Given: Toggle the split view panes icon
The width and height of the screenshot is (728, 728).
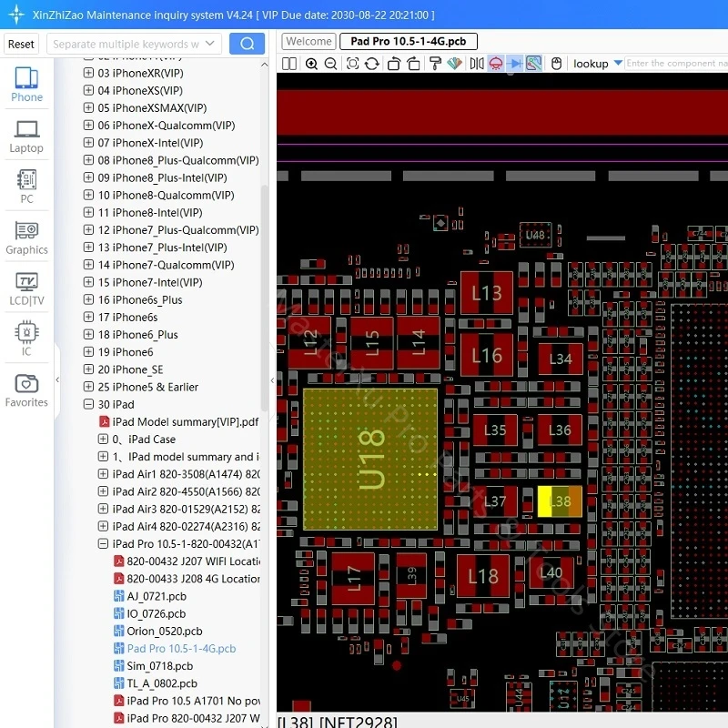Looking at the screenshot, I should pyautogui.click(x=289, y=64).
